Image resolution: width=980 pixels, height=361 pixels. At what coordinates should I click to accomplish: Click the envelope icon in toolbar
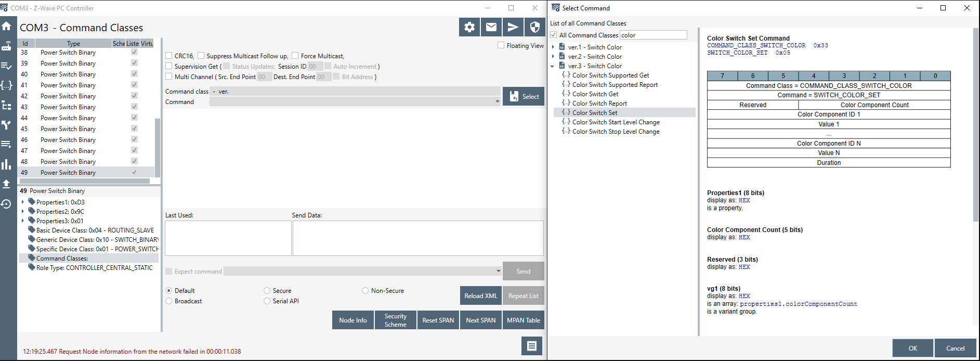491,27
